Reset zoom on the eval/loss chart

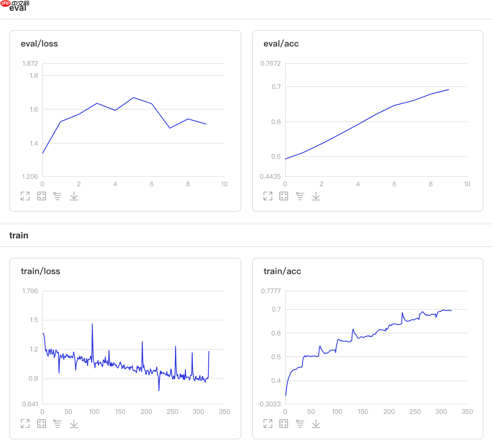pyautogui.click(x=42, y=196)
